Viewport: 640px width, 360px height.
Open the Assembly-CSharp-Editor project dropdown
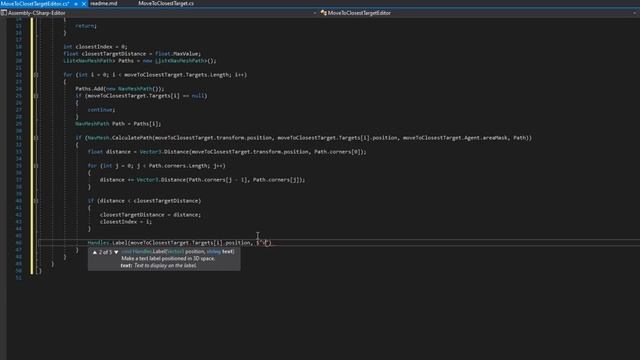coord(315,13)
